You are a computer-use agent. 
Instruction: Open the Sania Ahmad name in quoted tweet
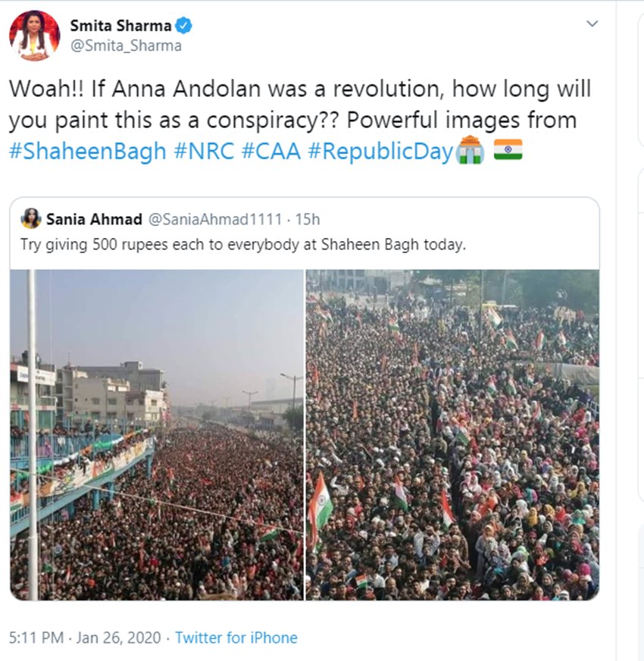pos(94,219)
